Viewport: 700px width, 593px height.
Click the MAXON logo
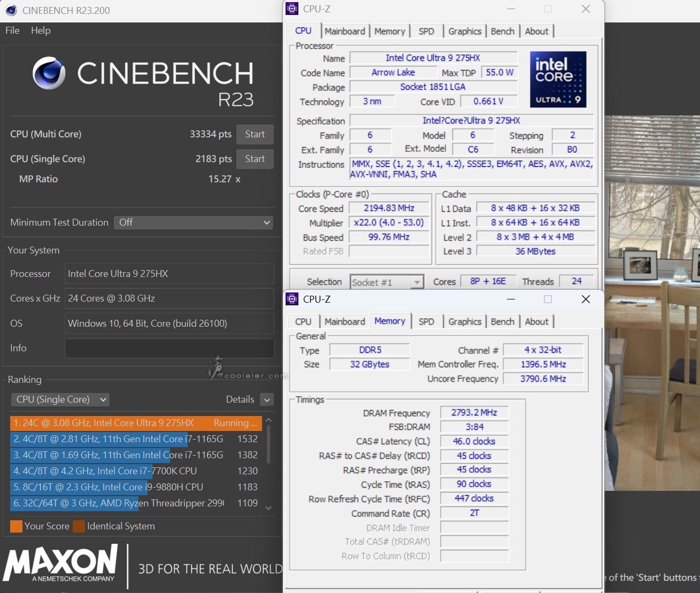pyautogui.click(x=60, y=564)
